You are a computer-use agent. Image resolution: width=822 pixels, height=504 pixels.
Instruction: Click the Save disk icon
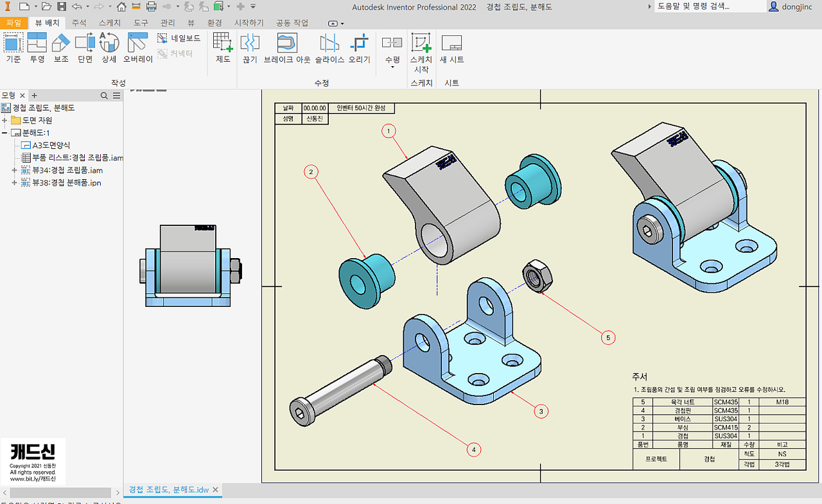coord(62,6)
